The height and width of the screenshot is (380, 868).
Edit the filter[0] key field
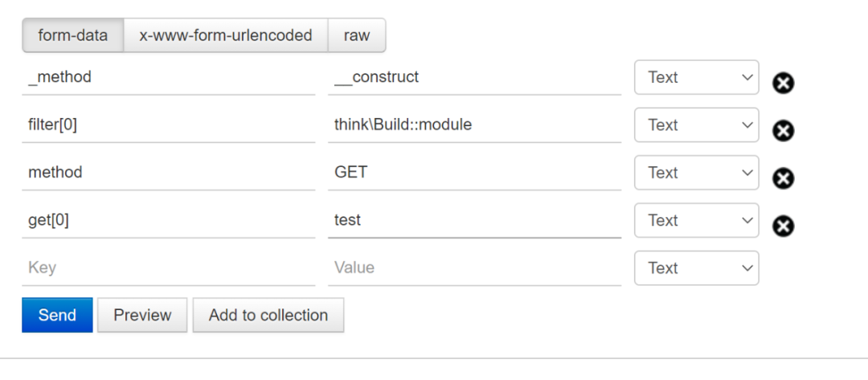[x=168, y=125]
